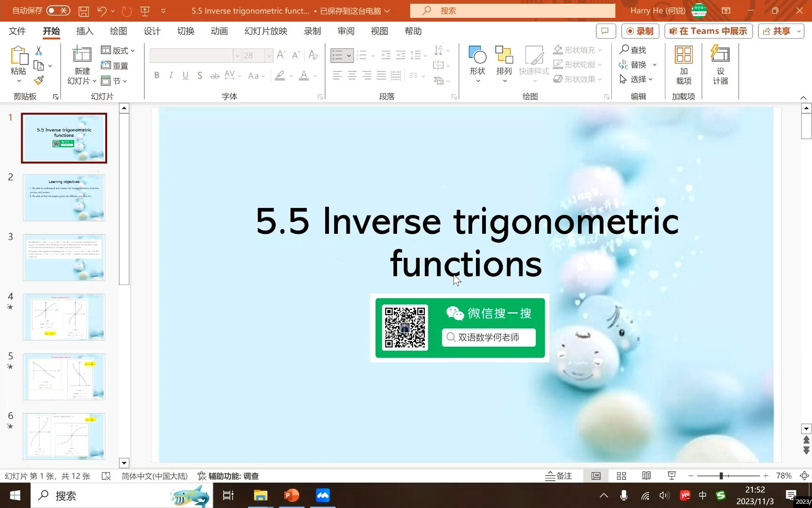Click font color A swatch

304,75
